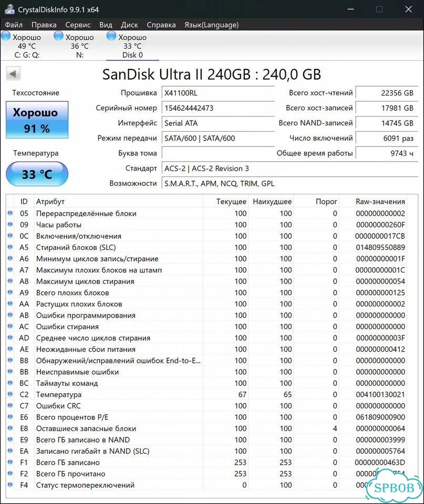Minimize the CrystalDiskInfo window
Screen dimensions: 424x504
(x=350, y=9)
